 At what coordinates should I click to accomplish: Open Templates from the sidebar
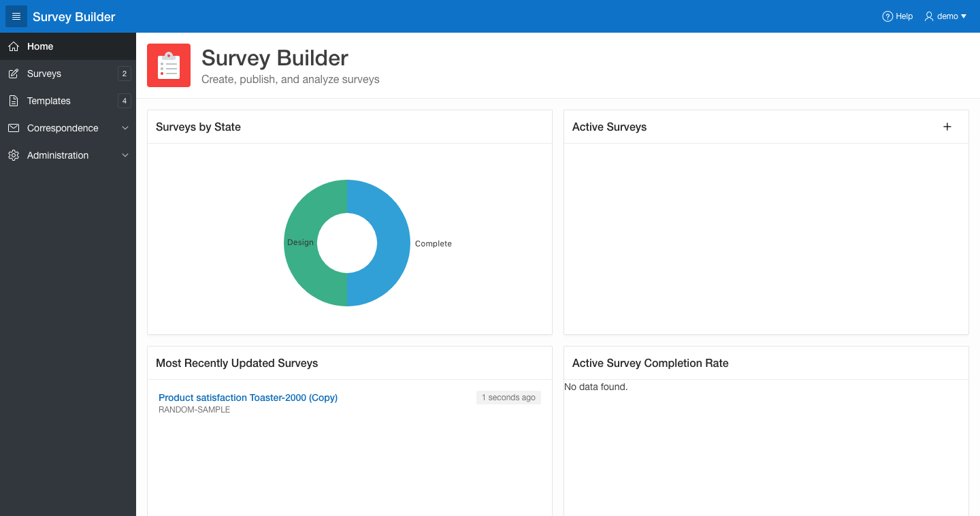49,101
